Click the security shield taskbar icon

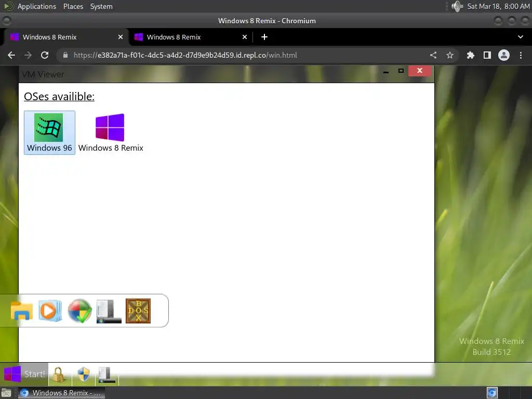pos(84,375)
